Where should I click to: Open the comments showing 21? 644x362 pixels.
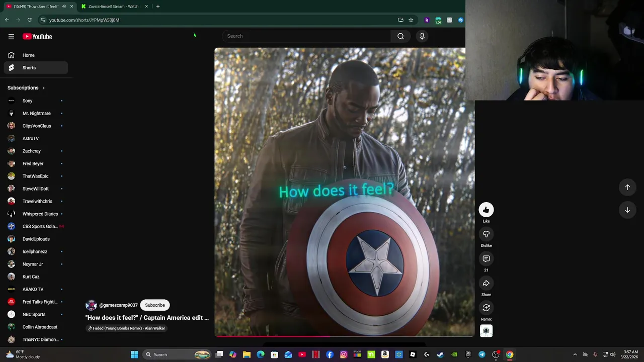pyautogui.click(x=486, y=259)
